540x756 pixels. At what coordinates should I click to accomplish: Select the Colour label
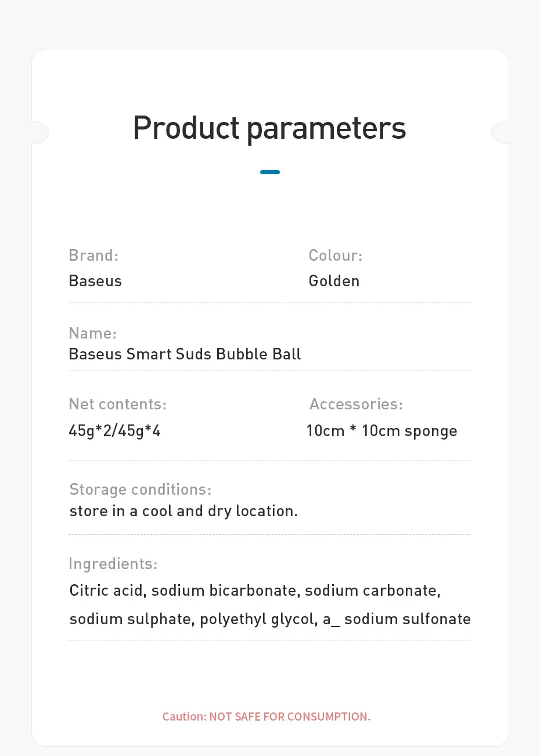click(336, 255)
